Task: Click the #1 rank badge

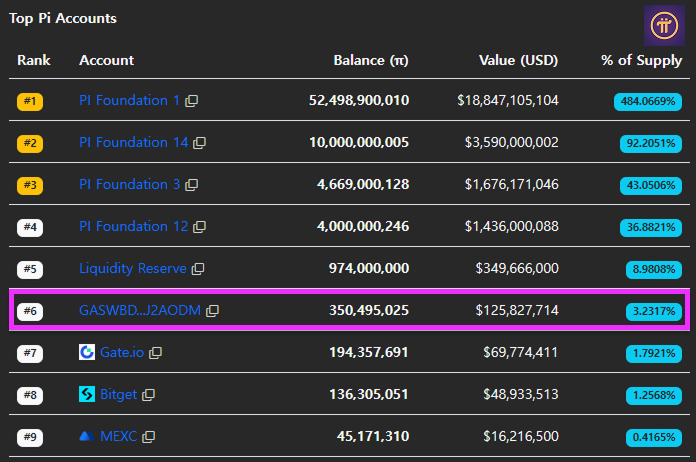Action: (x=30, y=102)
